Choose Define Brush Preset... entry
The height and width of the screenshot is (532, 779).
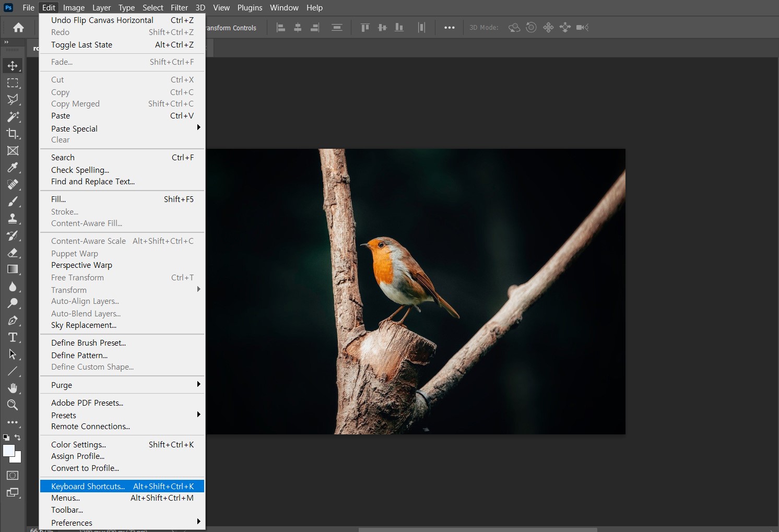[x=122, y=342]
